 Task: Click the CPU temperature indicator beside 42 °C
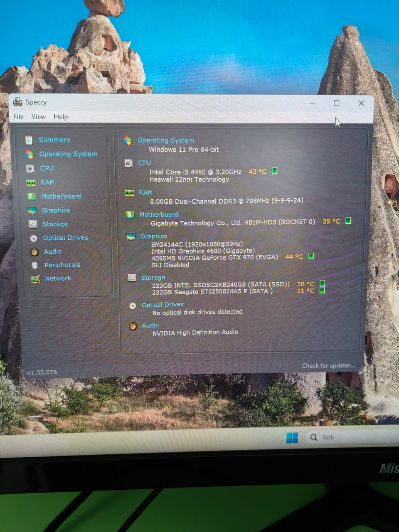(x=274, y=171)
